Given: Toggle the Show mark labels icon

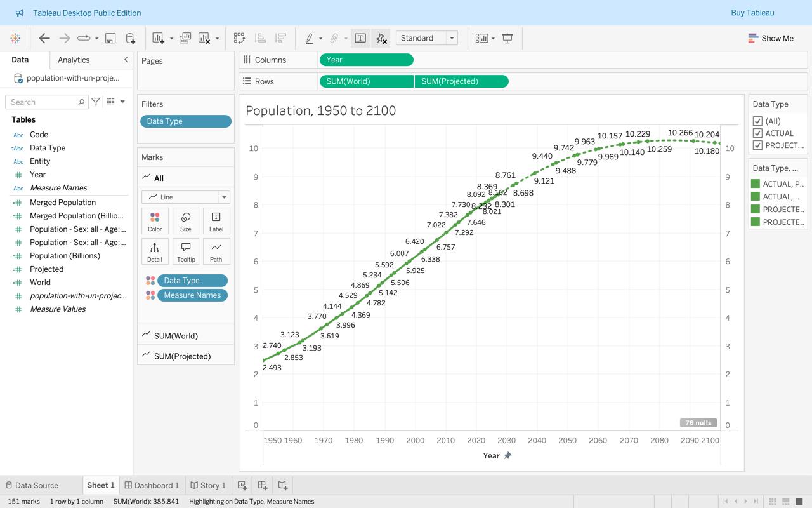Looking at the screenshot, I should coord(360,38).
